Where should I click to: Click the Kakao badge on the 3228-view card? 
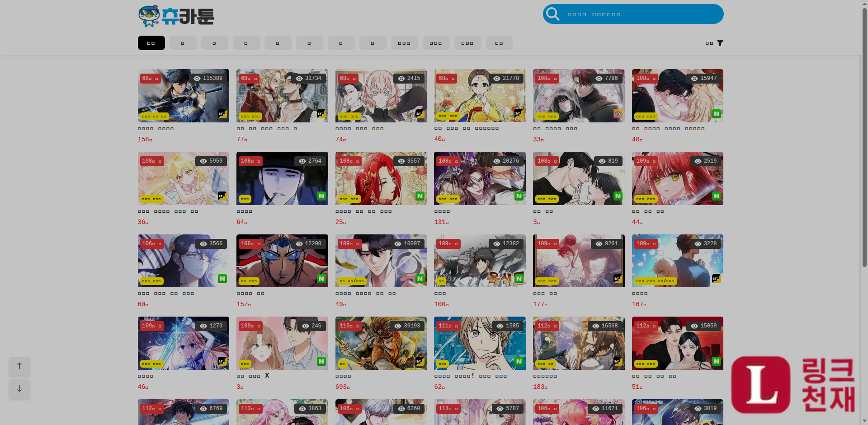coord(717,279)
